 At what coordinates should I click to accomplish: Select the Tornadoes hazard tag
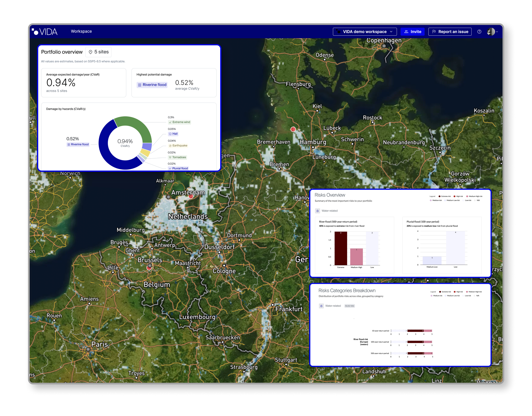[177, 157]
